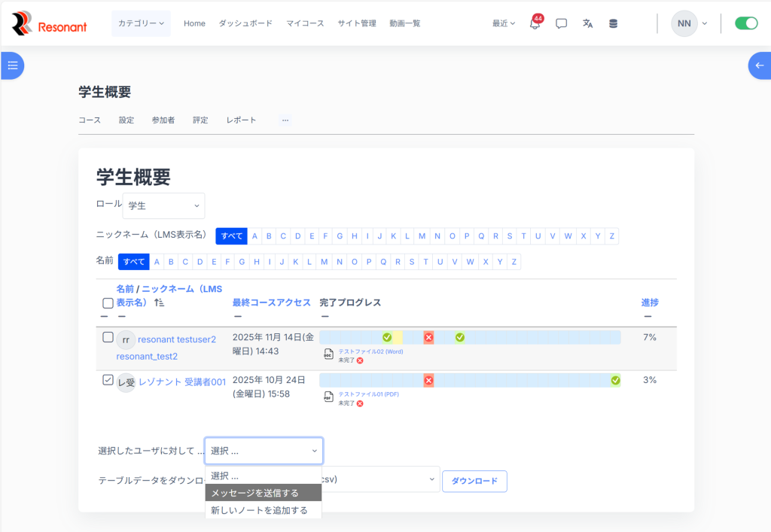The image size is (771, 532).
Task: Switch to the 参加者 tab
Action: (163, 120)
